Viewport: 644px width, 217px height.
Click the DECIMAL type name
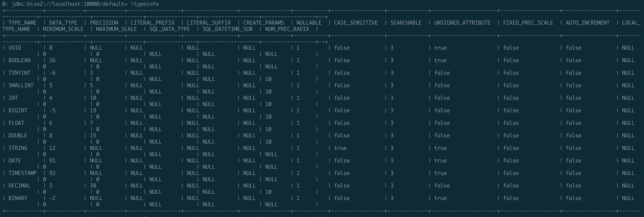point(19,185)
